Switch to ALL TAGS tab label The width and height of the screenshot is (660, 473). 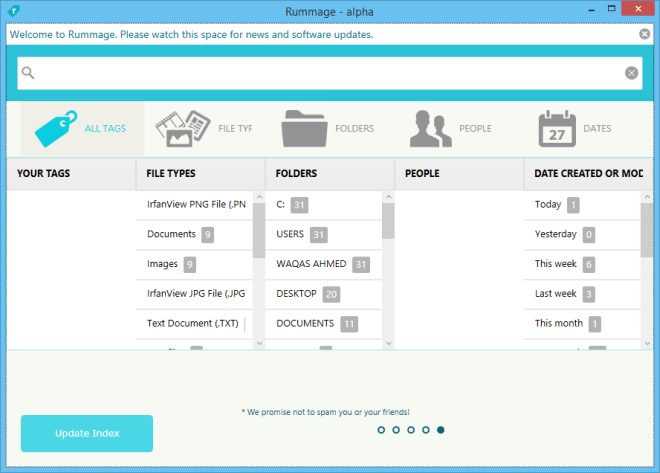click(x=105, y=128)
